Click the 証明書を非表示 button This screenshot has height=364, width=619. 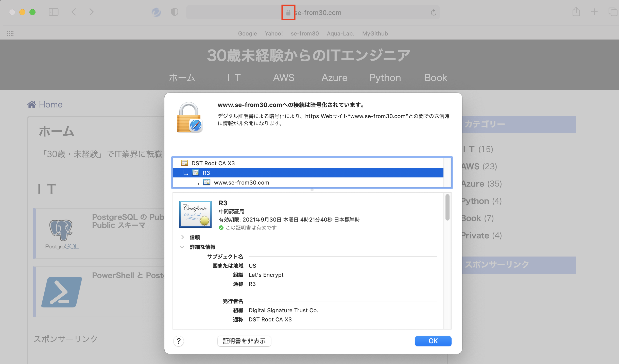pos(244,341)
